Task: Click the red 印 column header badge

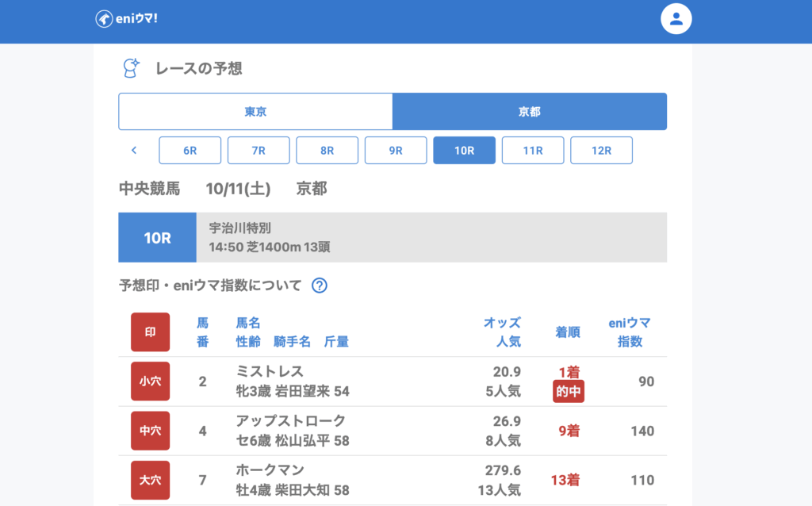Action: pyautogui.click(x=150, y=332)
